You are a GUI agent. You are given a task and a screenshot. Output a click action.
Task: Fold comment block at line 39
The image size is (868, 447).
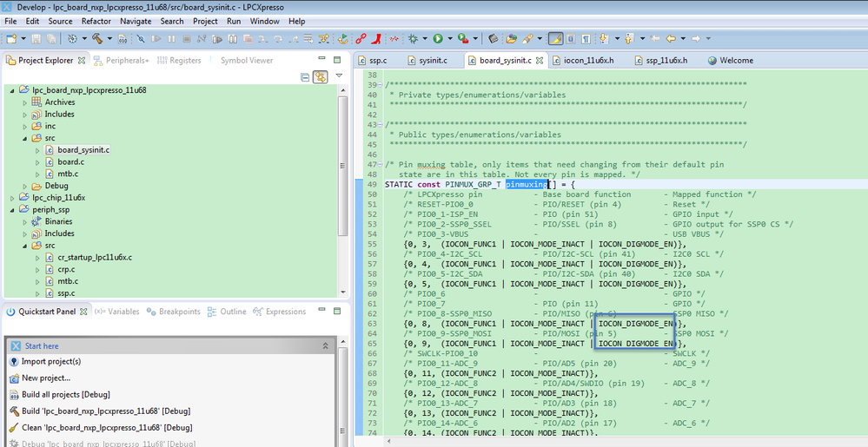(381, 85)
